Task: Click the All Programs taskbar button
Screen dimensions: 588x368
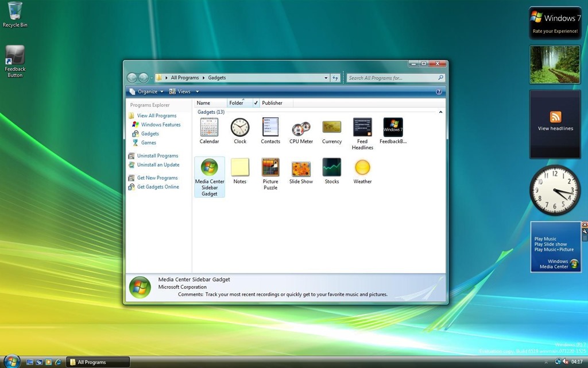Action: [98, 362]
